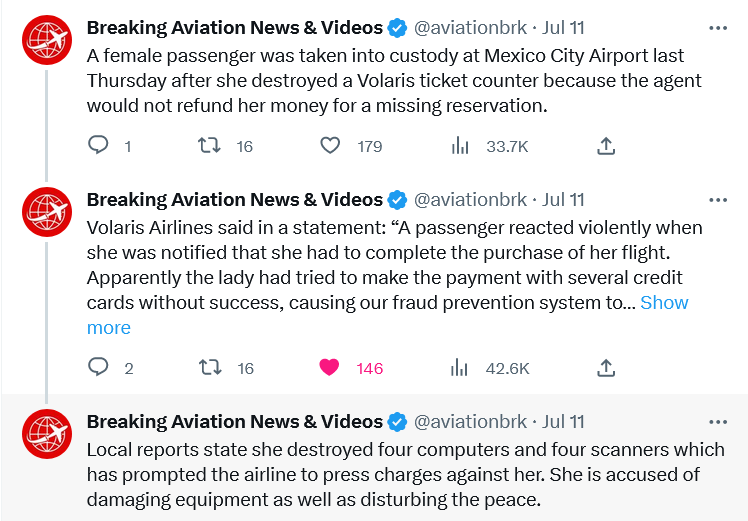This screenshot has width=748, height=521.
Task: Open more options menu on second tweet
Action: click(717, 199)
